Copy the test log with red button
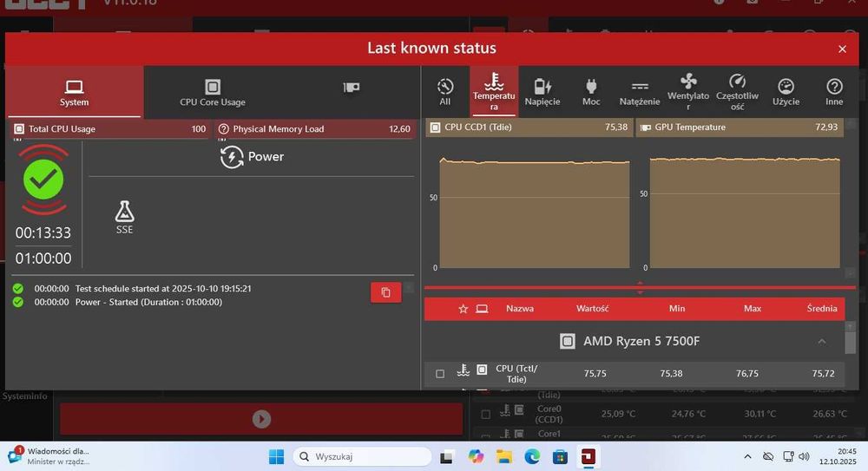868x471 pixels. point(386,292)
